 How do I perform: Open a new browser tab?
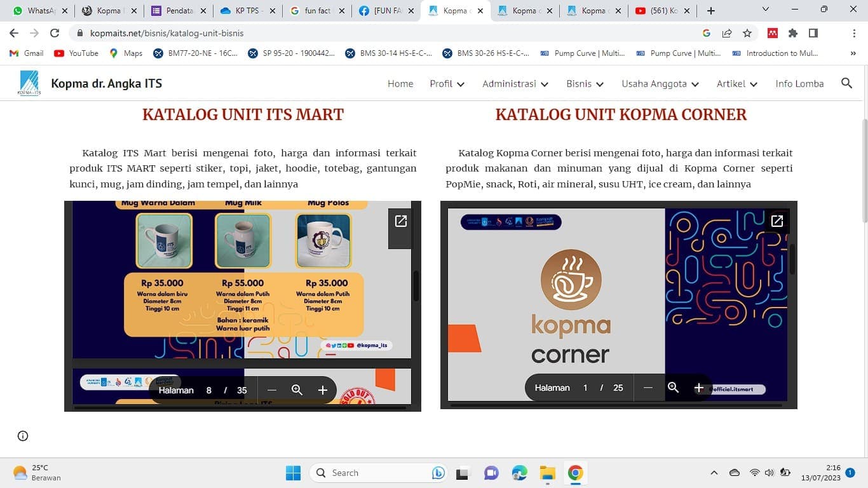click(711, 11)
